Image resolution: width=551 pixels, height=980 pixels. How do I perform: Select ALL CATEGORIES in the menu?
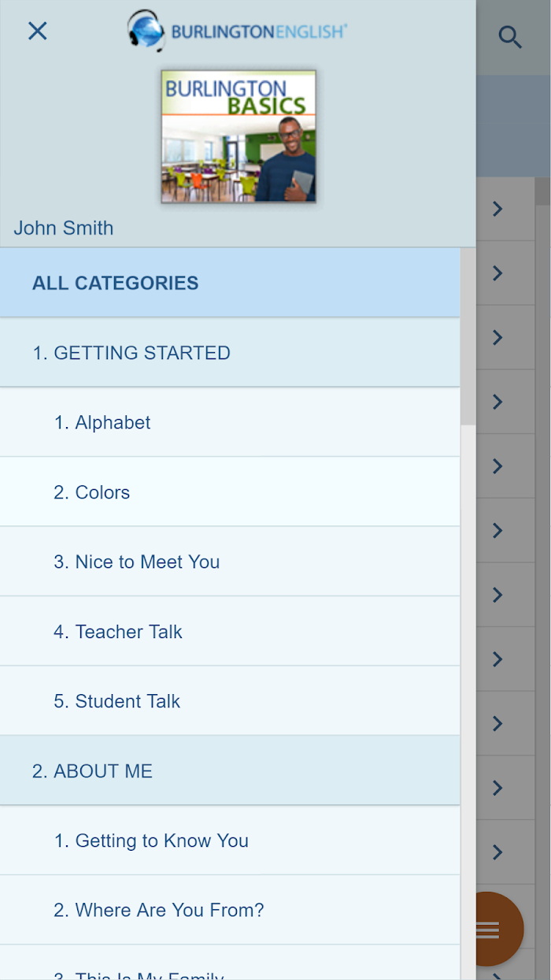click(230, 283)
